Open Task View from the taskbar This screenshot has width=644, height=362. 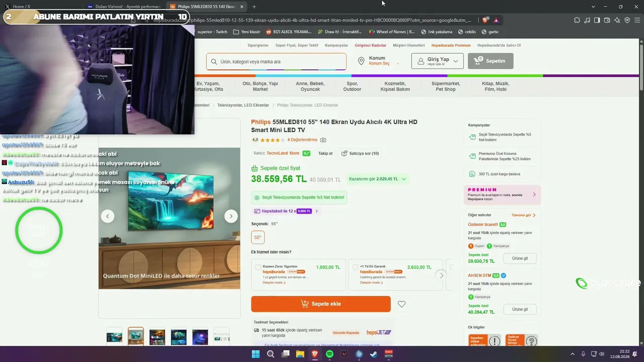coord(285,354)
